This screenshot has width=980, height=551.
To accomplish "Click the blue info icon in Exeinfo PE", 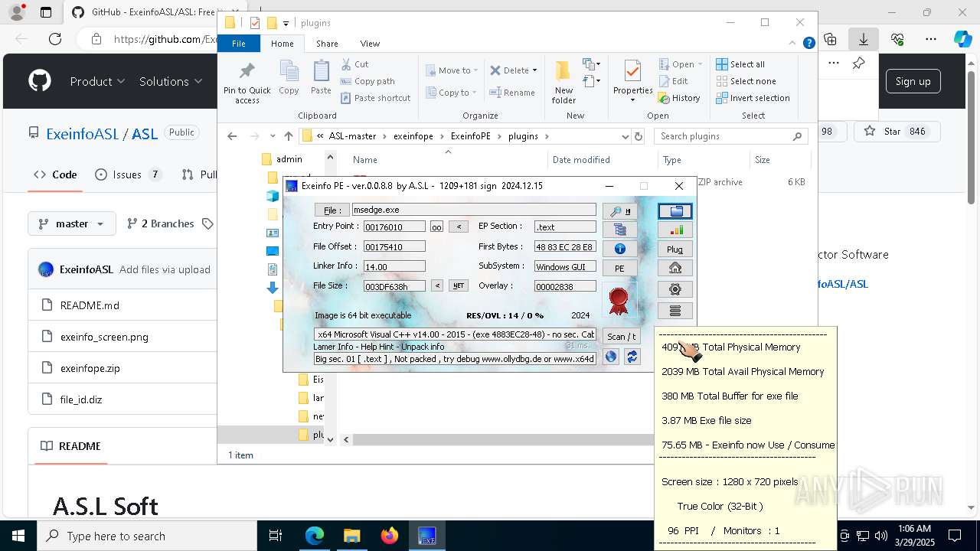I will (619, 249).
